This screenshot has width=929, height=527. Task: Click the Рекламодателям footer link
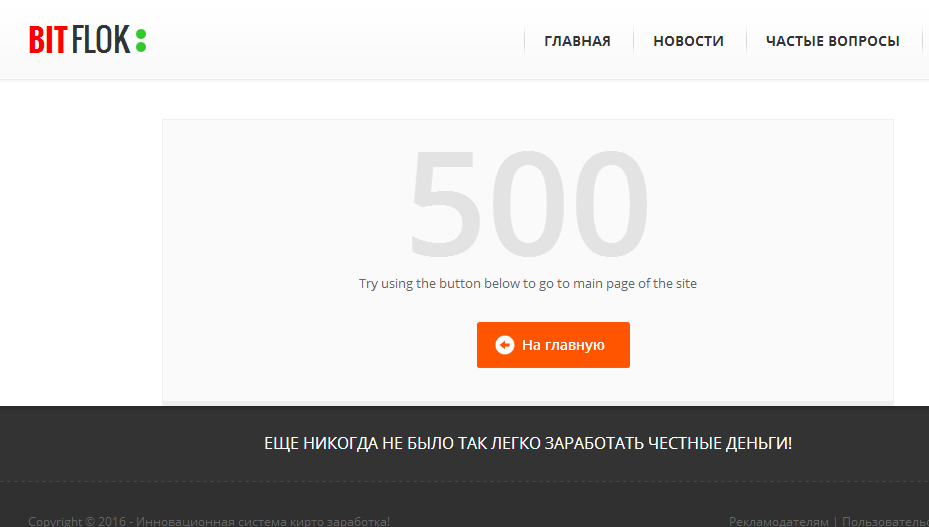pyautogui.click(x=779, y=522)
